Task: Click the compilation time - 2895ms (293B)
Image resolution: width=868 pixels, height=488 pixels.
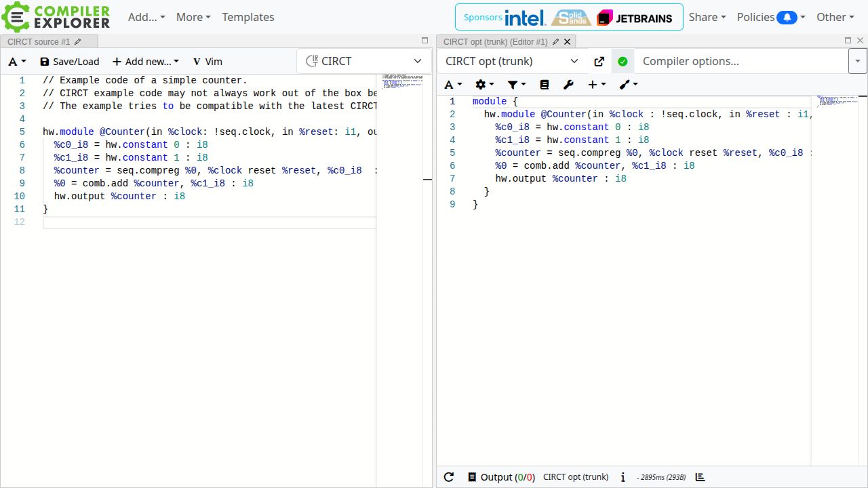Action: click(x=661, y=477)
